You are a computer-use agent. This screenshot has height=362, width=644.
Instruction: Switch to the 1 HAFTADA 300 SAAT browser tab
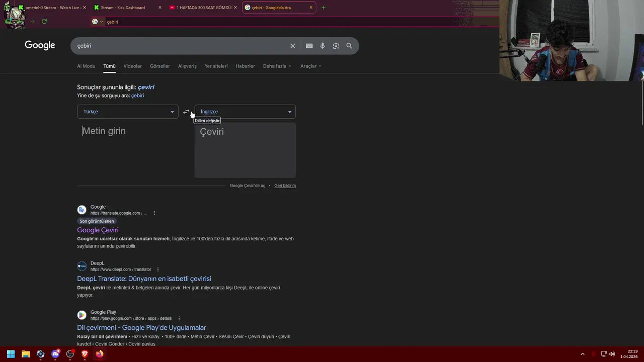(203, 8)
